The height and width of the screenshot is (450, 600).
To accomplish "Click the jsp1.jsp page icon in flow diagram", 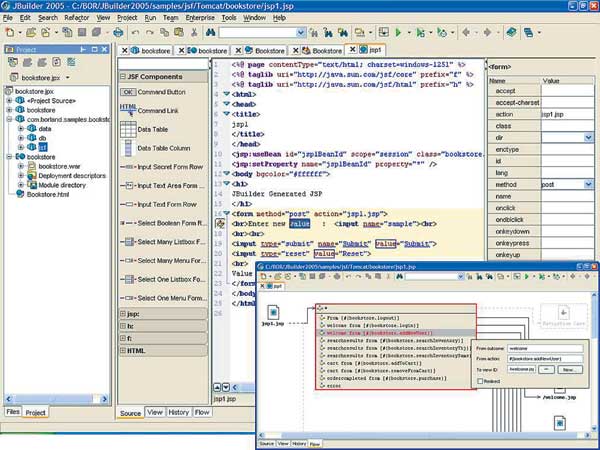I will [273, 312].
